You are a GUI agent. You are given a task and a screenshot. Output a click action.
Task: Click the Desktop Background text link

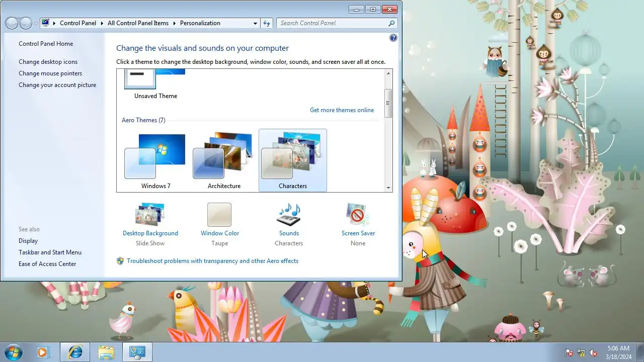[x=150, y=233]
